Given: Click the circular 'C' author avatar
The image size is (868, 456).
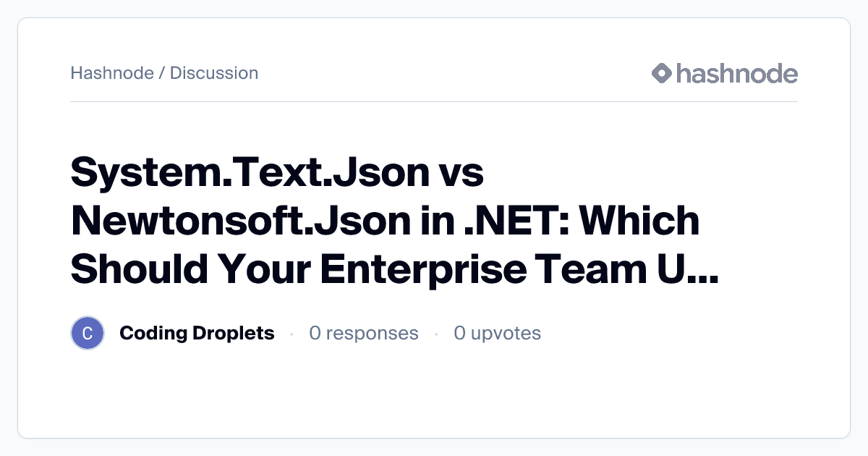Looking at the screenshot, I should click(88, 334).
